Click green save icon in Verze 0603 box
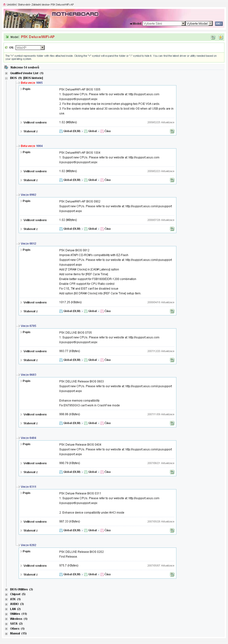Image resolution: width=228 pixels, height=644 pixels. point(172,423)
